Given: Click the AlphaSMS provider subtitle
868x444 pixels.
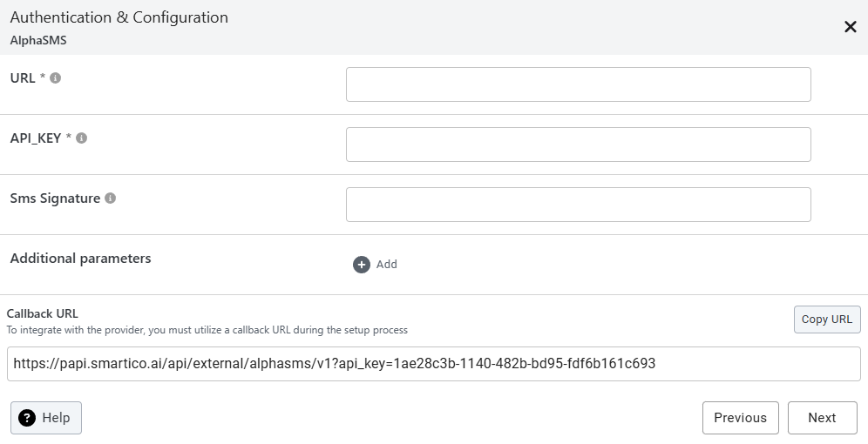Looking at the screenshot, I should tap(38, 40).
